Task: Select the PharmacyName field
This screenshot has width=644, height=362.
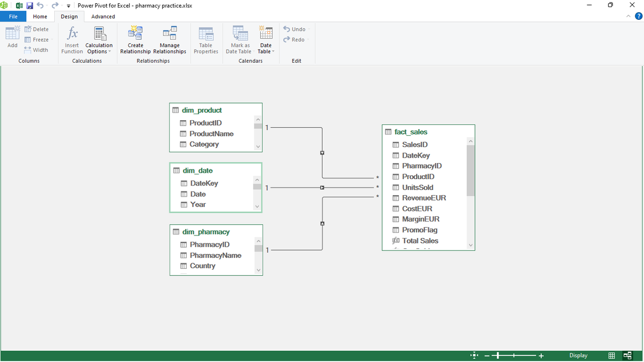Action: [x=216, y=255]
